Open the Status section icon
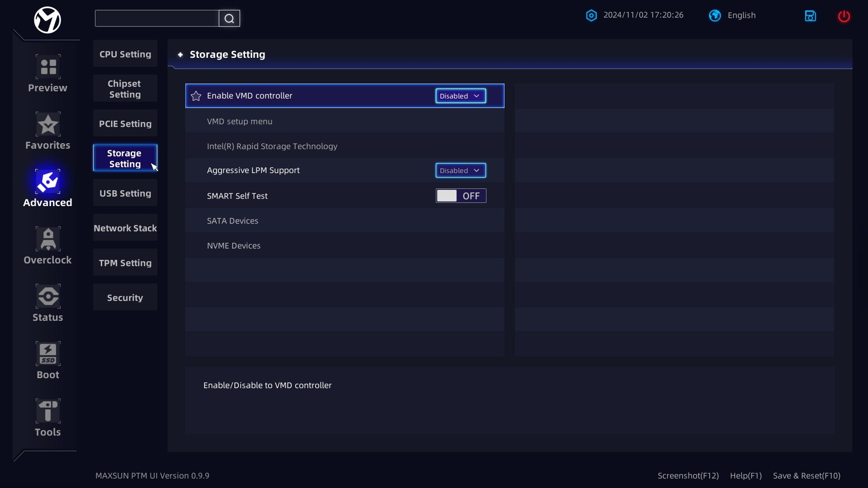868x488 pixels. [48, 296]
